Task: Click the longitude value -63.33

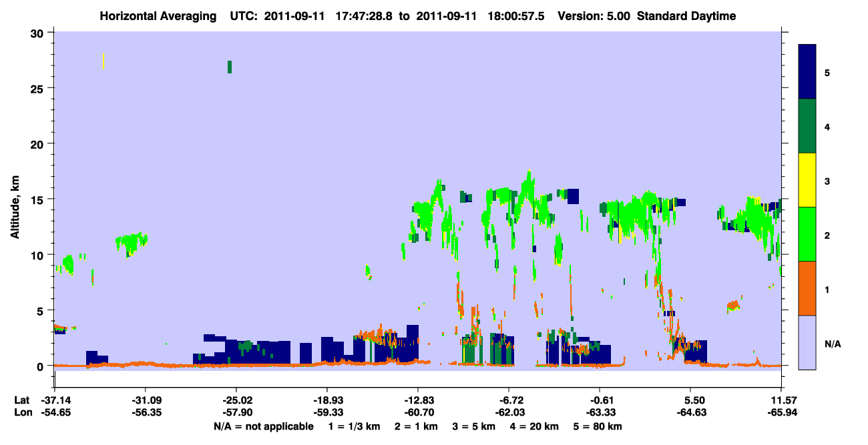Action: tap(600, 412)
